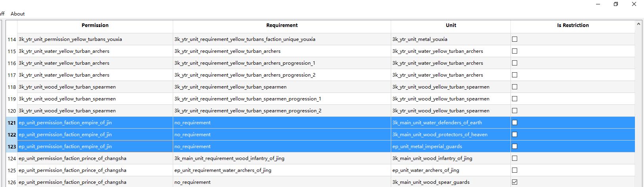Click the scrollbar up arrow
This screenshot has height=187, width=644.
(x=638, y=24)
